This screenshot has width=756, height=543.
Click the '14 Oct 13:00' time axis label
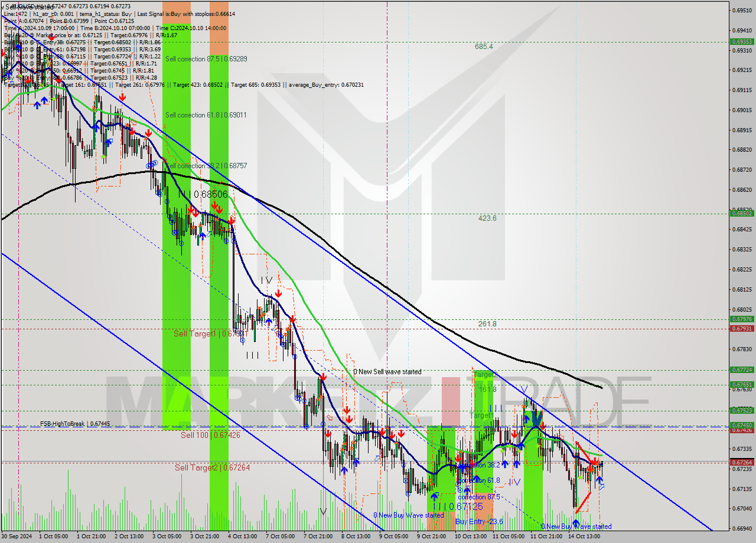tap(584, 537)
